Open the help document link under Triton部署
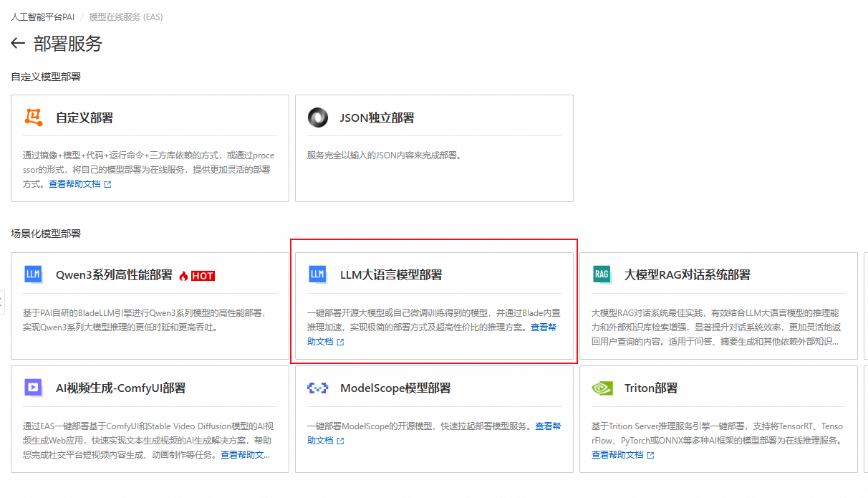Screen dimensions: 868x498 click(x=622, y=455)
